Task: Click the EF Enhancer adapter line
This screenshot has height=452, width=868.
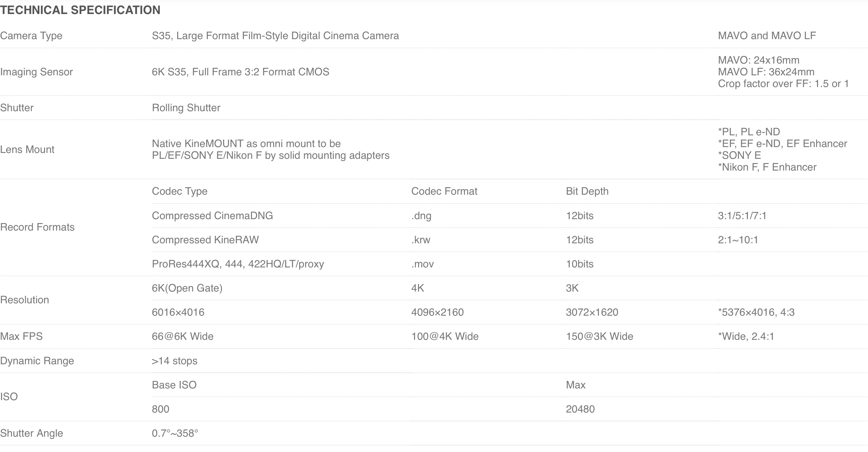Action: [x=783, y=143]
